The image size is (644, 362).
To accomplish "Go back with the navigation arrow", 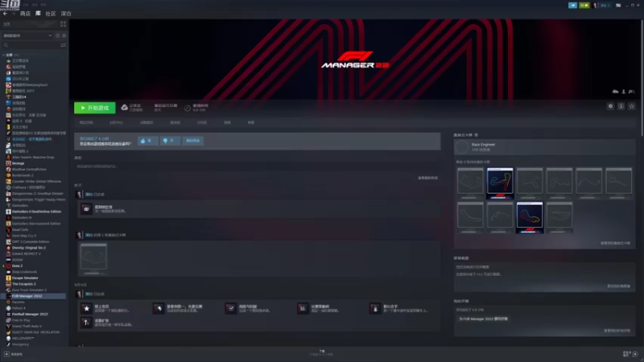I will [x=5, y=14].
